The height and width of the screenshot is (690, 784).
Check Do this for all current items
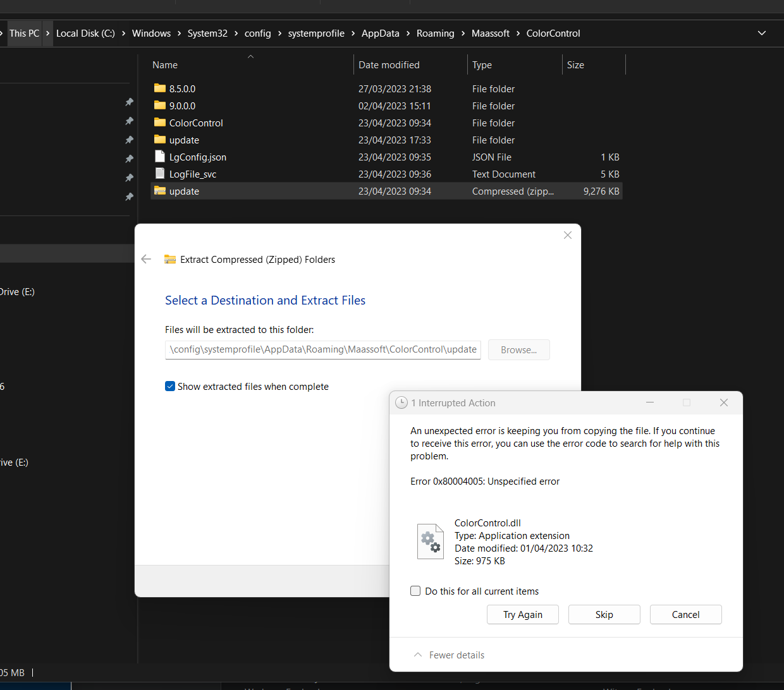[x=415, y=591]
